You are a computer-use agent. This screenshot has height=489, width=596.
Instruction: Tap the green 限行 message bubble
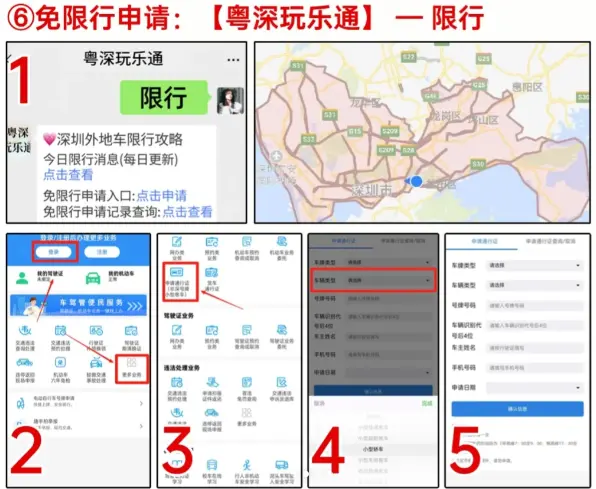(164, 97)
